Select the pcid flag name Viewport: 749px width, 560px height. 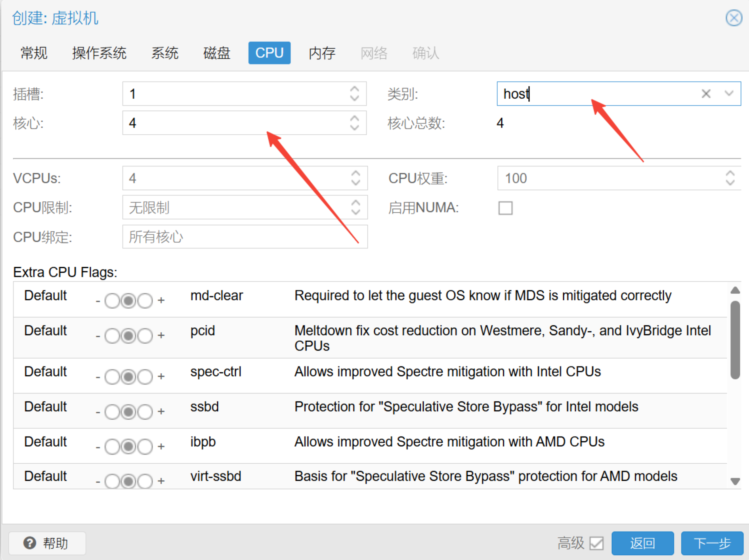pyautogui.click(x=203, y=331)
